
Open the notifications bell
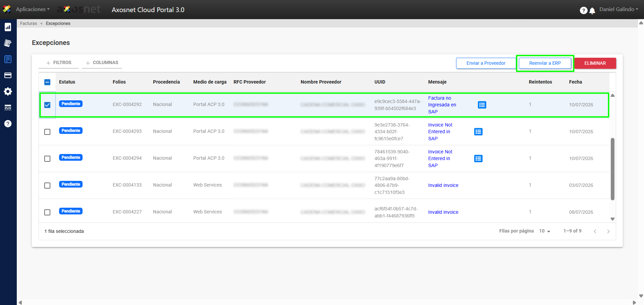point(592,11)
